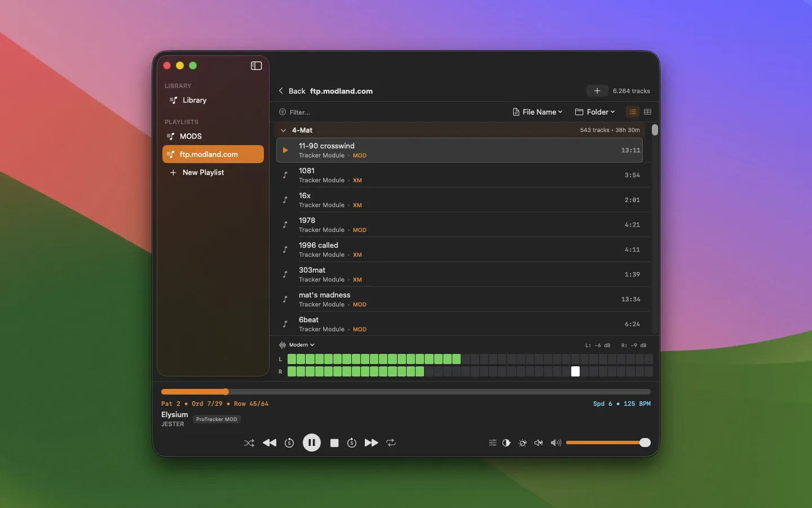Image resolution: width=812 pixels, height=508 pixels.
Task: Adjust the volume slider
Action: pyautogui.click(x=608, y=443)
